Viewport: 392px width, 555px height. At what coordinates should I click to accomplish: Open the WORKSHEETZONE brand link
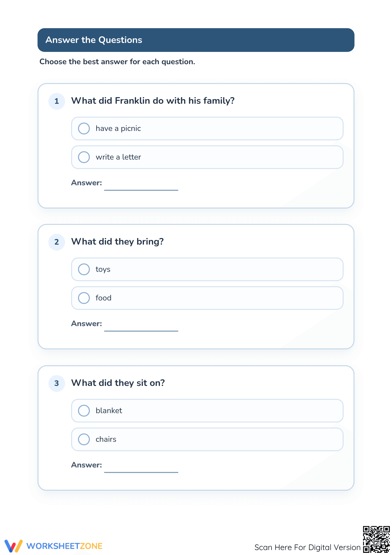pos(64,546)
